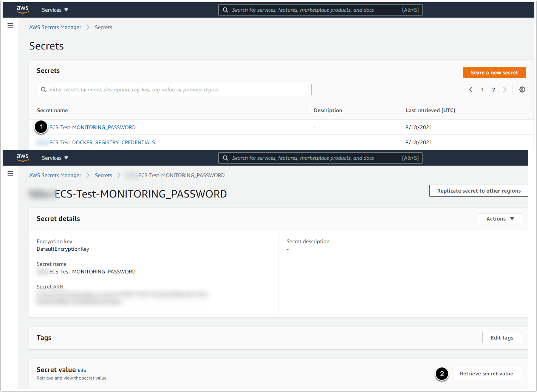This screenshot has width=537, height=392.
Task: Follow the AWS Secrets Manager breadcrumb on the secret details page
Action: tap(55, 175)
